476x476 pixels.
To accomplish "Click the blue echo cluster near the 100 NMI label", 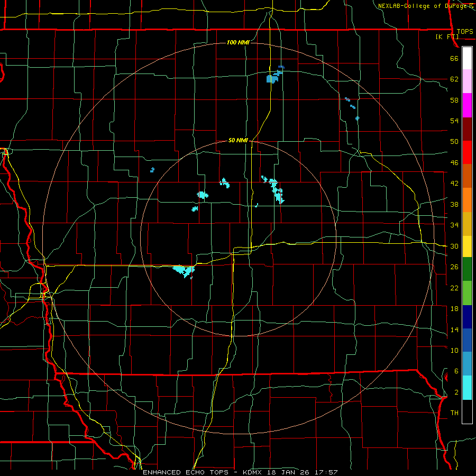I will click(x=274, y=75).
